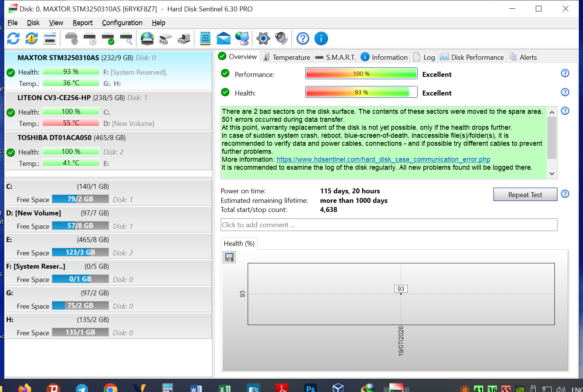Click the blue notepad report toolbar icon
Image resolution: width=583 pixels, height=392 pixels.
205,38
